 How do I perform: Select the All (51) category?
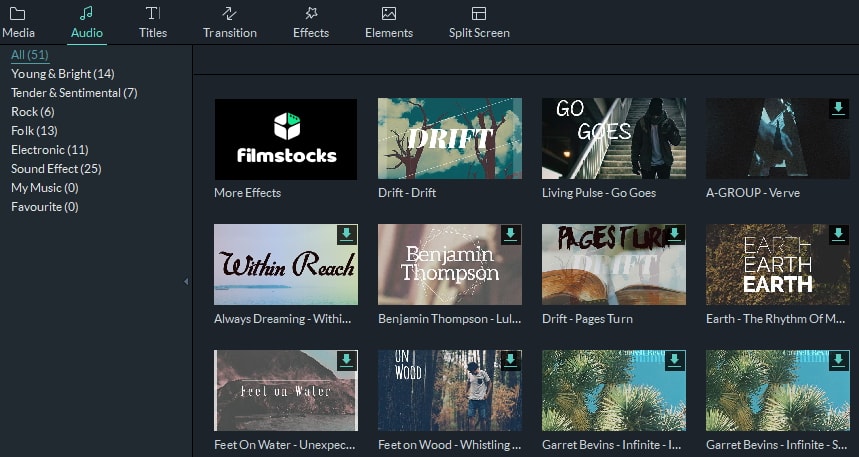tap(30, 55)
